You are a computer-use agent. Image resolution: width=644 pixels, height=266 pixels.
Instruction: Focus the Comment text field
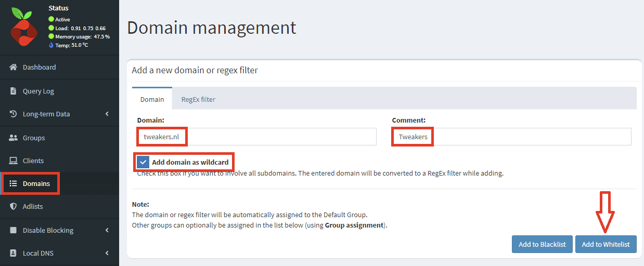pyautogui.click(x=531, y=137)
